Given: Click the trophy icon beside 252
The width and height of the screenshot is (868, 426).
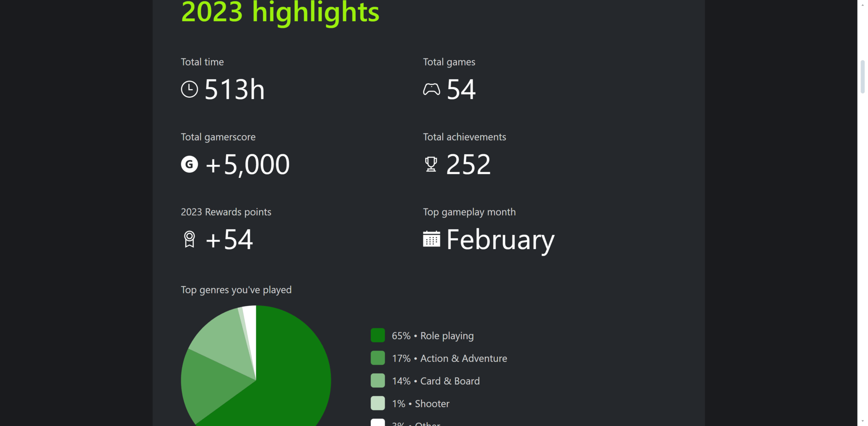Looking at the screenshot, I should click(x=431, y=164).
